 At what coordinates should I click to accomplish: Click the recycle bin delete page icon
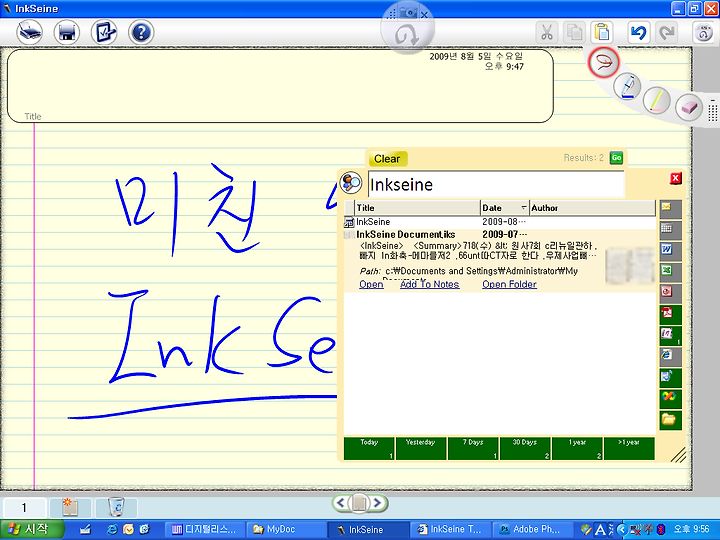tap(116, 507)
